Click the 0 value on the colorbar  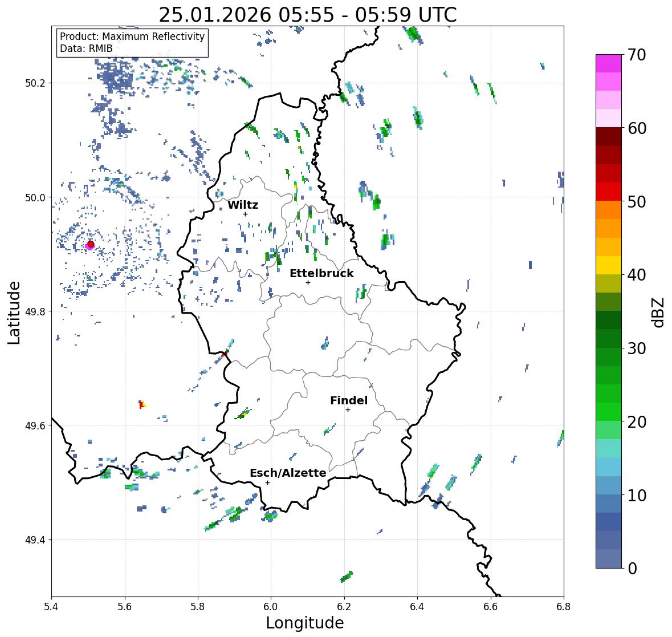coord(632,569)
